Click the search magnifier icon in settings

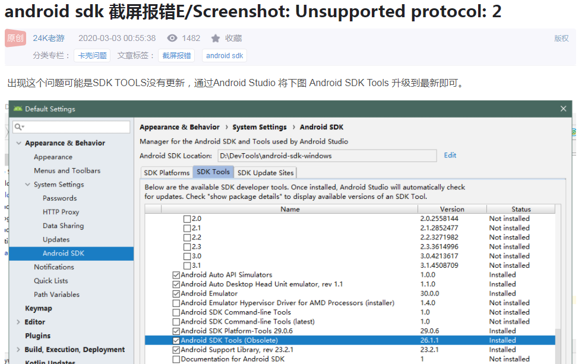click(x=19, y=127)
